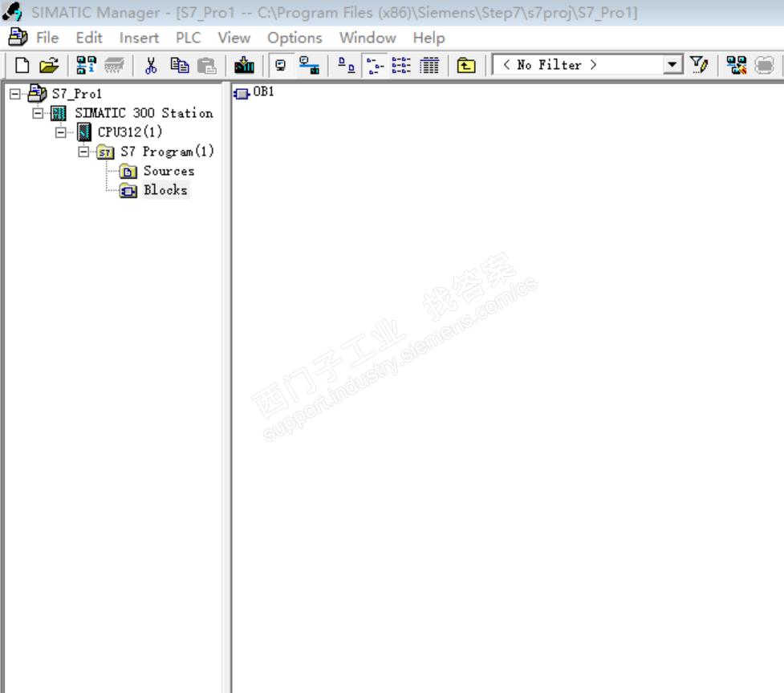Click the Open Project folder icon
The width and height of the screenshot is (784, 693).
tap(49, 66)
